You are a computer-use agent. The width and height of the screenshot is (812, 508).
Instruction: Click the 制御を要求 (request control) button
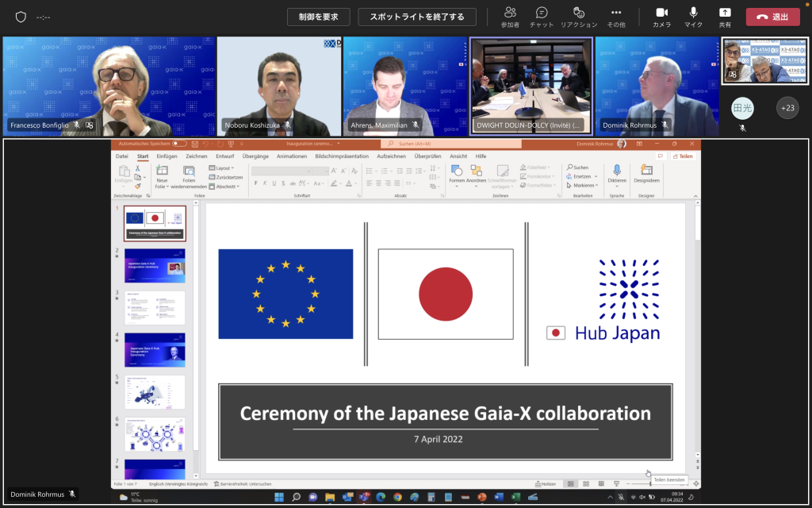coord(318,16)
